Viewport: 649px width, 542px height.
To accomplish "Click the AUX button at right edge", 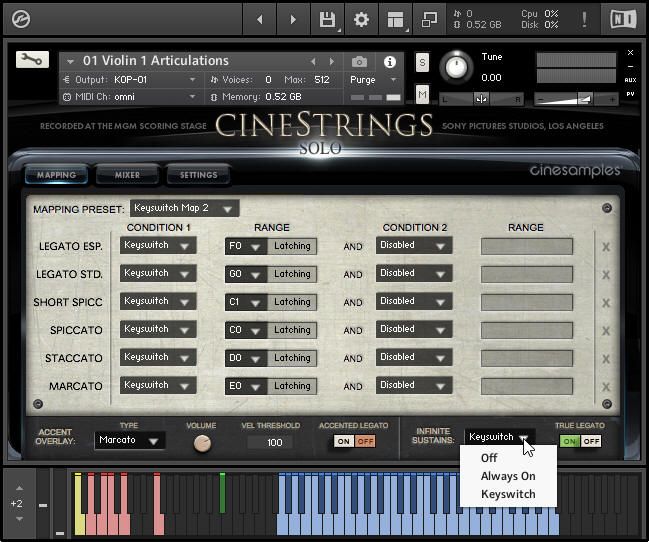I will coord(630,80).
